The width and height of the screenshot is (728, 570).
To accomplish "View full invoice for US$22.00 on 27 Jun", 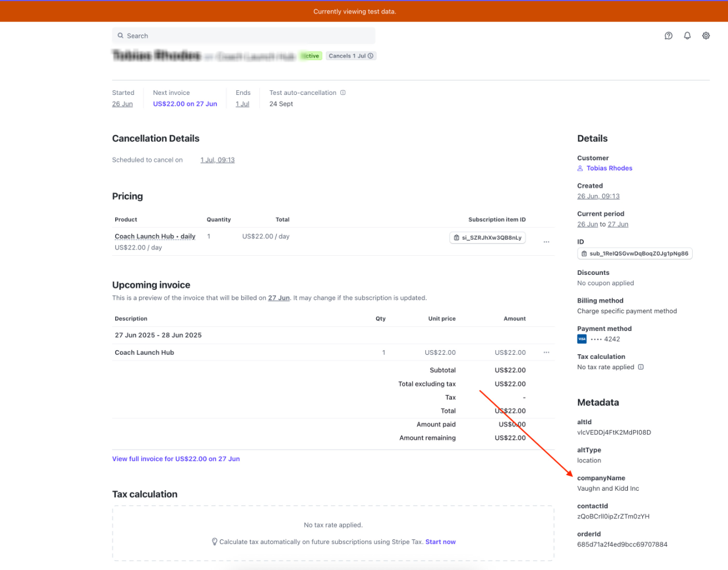I will coord(176,459).
